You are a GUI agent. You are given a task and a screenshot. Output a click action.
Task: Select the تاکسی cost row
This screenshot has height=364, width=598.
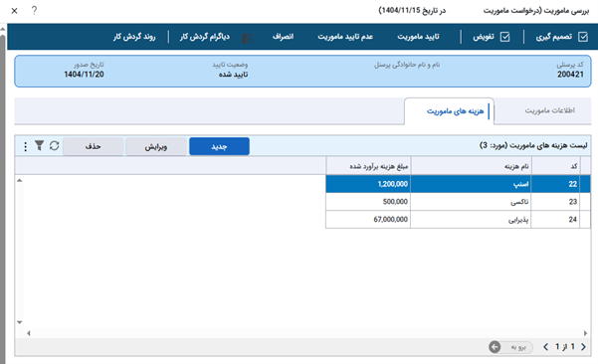pos(458,202)
